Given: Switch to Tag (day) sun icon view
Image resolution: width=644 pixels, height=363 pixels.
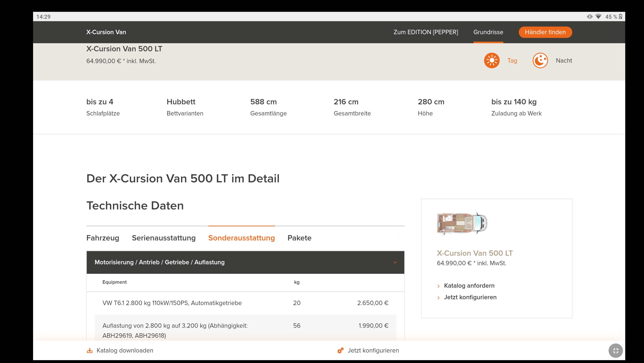Looking at the screenshot, I should (492, 61).
